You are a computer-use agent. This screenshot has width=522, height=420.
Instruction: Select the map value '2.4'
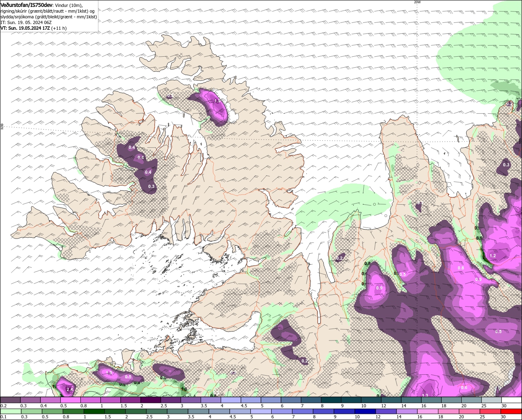(70, 389)
